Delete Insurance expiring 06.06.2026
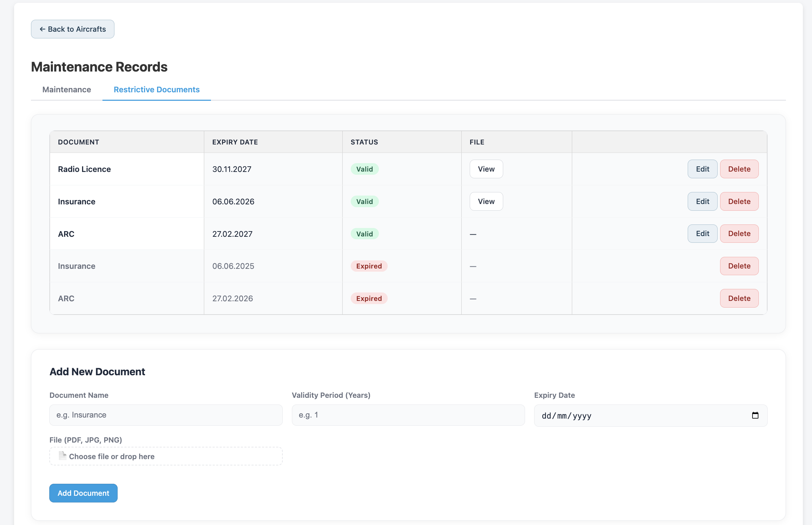The width and height of the screenshot is (812, 525). [739, 202]
